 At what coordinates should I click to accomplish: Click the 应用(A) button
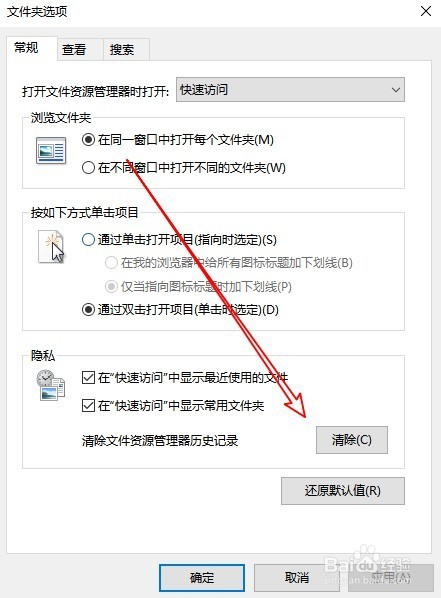click(x=391, y=578)
